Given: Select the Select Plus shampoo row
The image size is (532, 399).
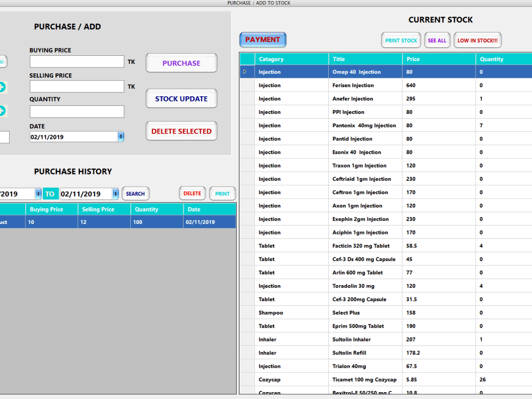Looking at the screenshot, I should pos(386,313).
